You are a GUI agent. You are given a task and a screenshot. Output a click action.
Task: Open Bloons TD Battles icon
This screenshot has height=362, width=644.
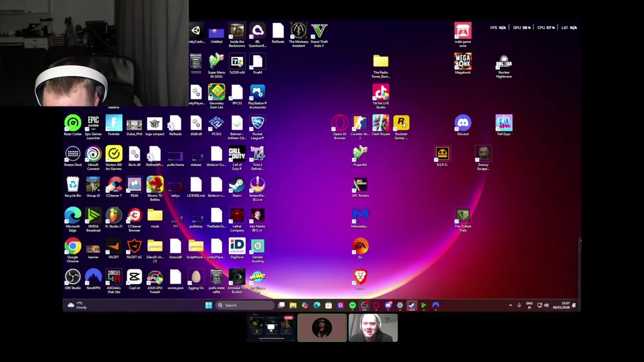tap(155, 189)
